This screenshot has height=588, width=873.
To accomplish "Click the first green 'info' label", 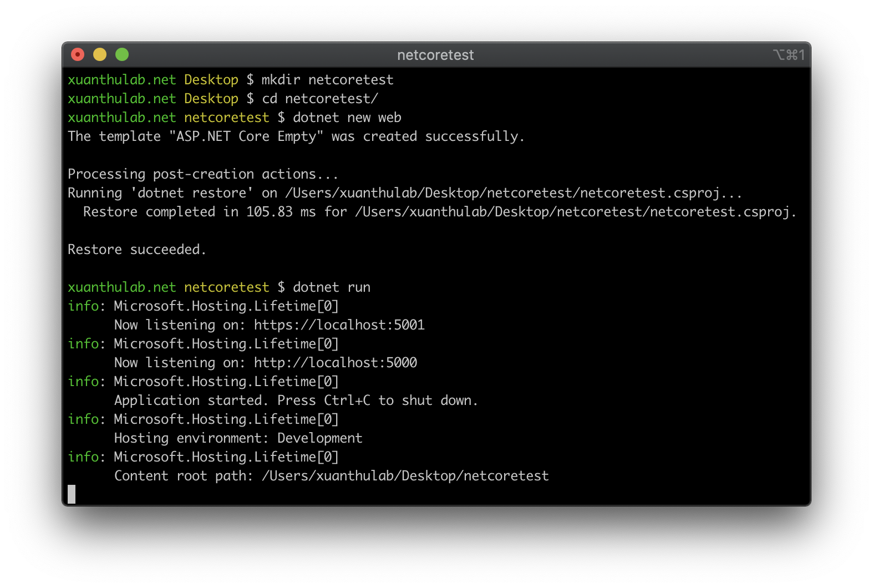I will (83, 306).
